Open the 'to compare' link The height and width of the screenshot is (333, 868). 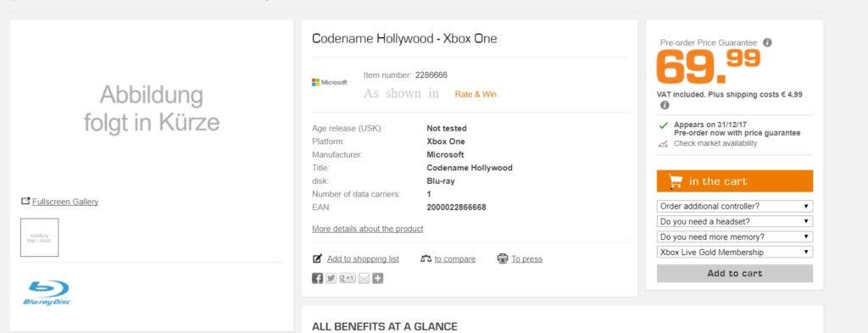pos(455,259)
